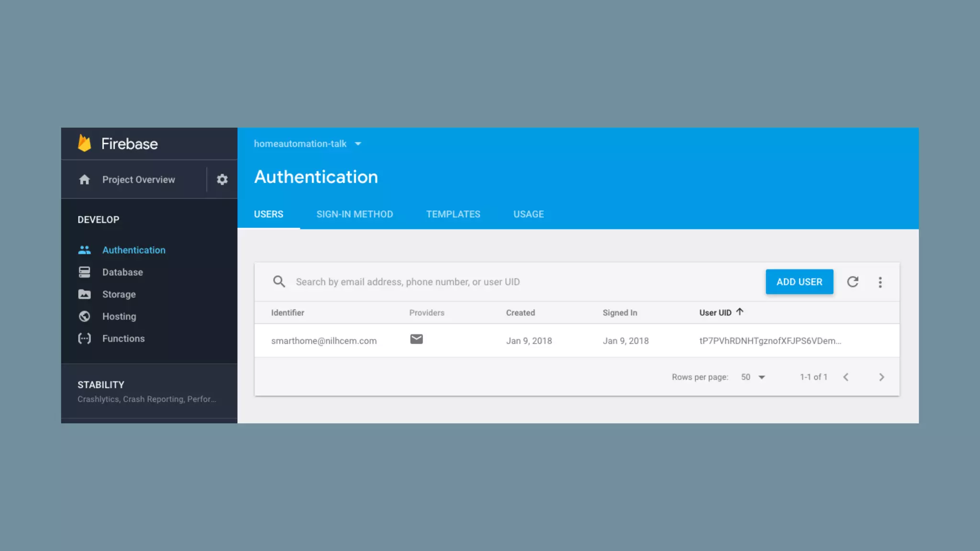Expand the homeautomation-talk project dropdown

(x=357, y=144)
